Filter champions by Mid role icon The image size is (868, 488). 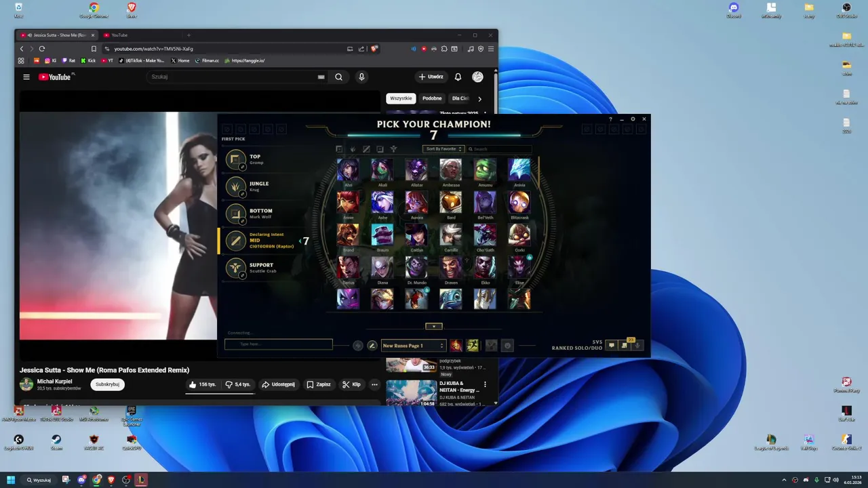[366, 149]
